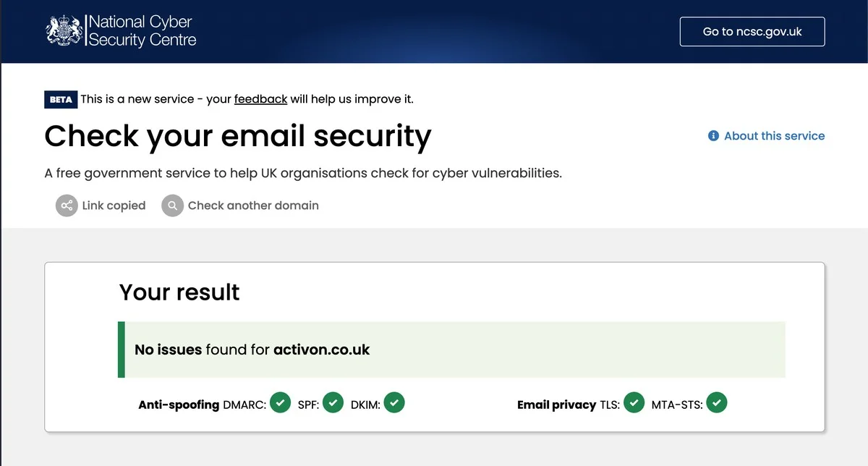Viewport: 868px width, 466px height.
Task: Click the Go to ncsc.gov.uk button
Action: click(752, 31)
